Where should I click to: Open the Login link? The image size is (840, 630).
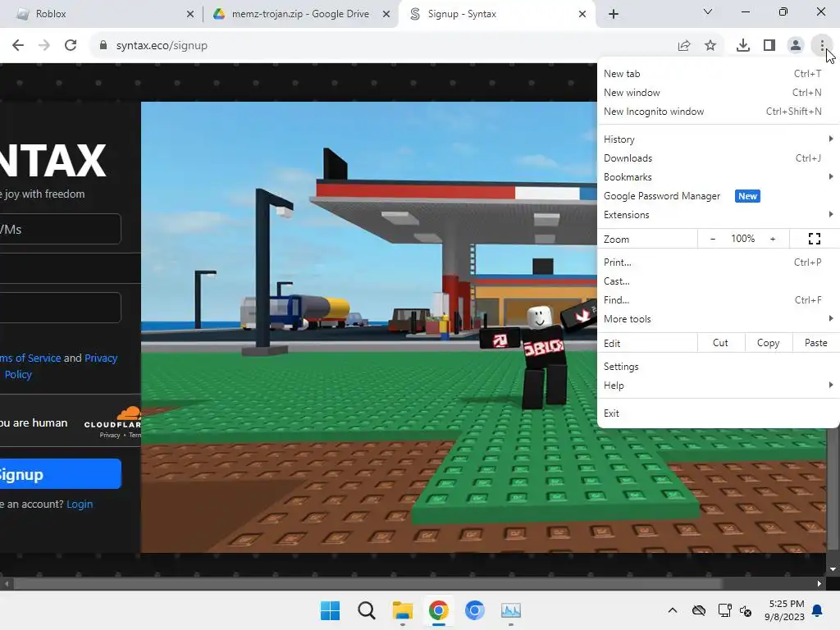80,504
